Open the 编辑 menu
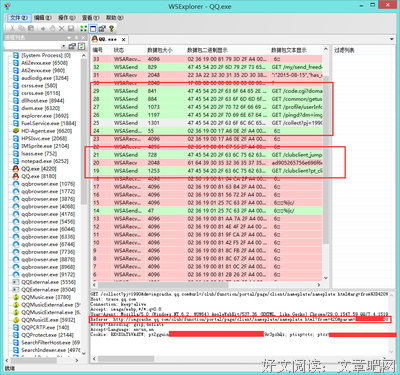The image size is (400, 375). (43, 18)
